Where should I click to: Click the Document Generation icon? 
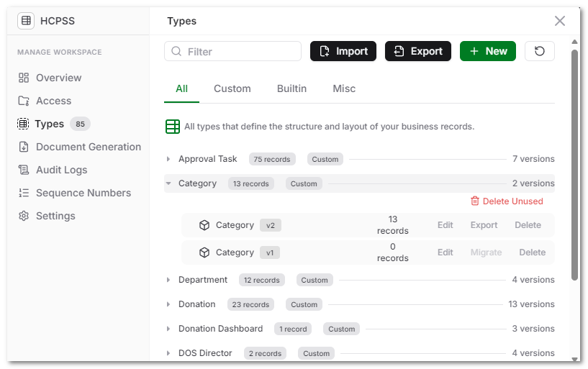pyautogui.click(x=24, y=147)
